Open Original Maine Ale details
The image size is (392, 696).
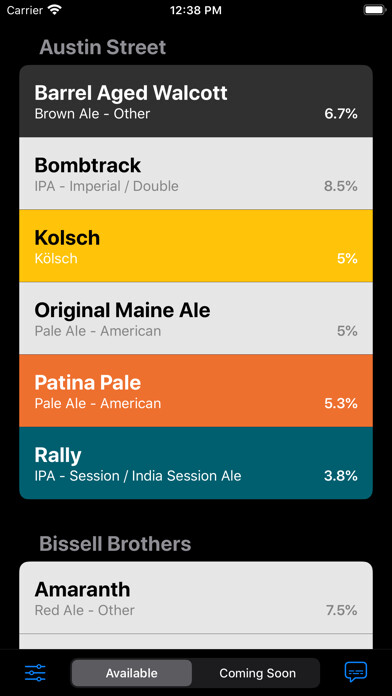click(196, 318)
